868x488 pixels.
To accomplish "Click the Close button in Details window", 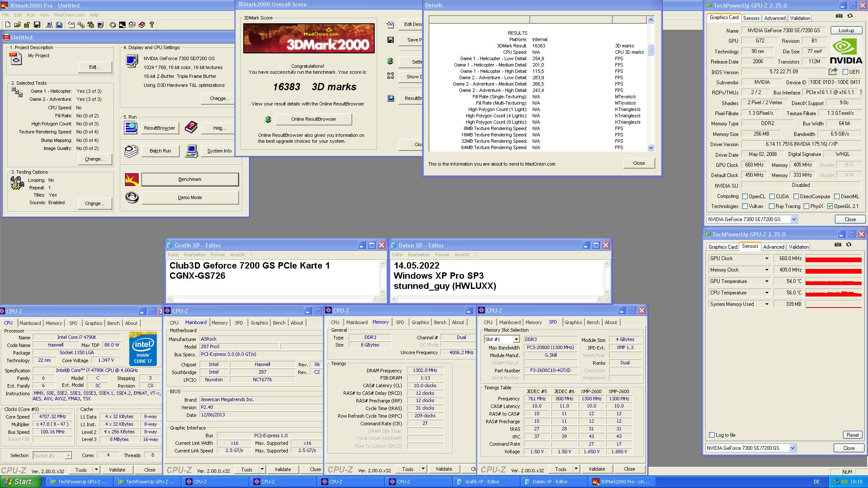I will pyautogui.click(x=639, y=163).
